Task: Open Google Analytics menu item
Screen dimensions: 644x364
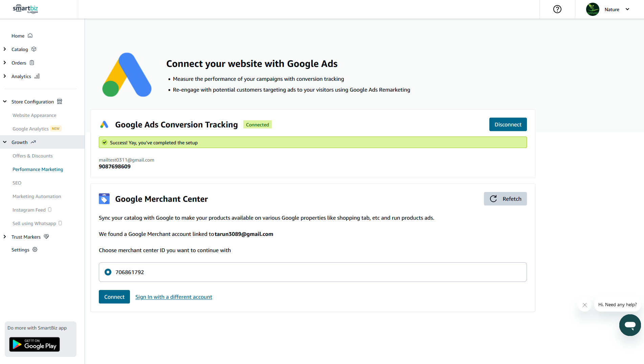Action: 30,129
